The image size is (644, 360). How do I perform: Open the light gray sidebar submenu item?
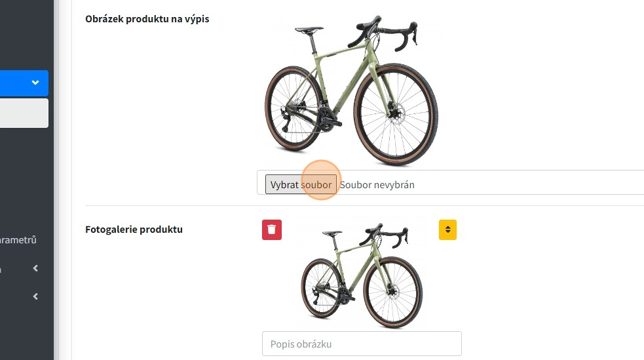[x=24, y=113]
